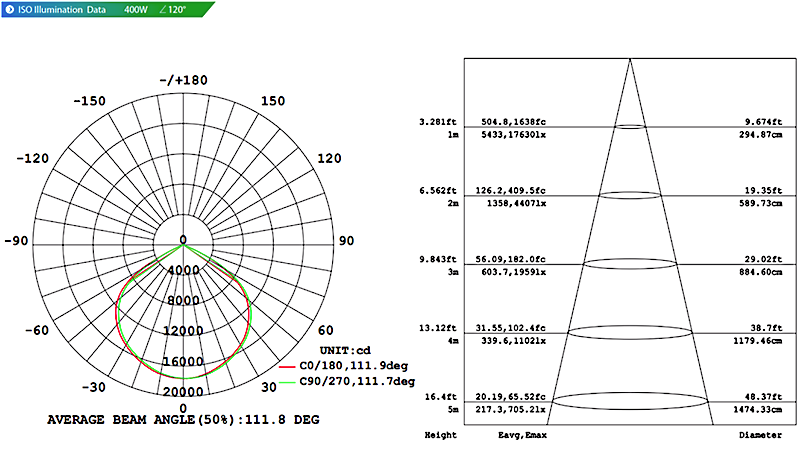Click the beam ellipse at the 5m level

(x=630, y=401)
